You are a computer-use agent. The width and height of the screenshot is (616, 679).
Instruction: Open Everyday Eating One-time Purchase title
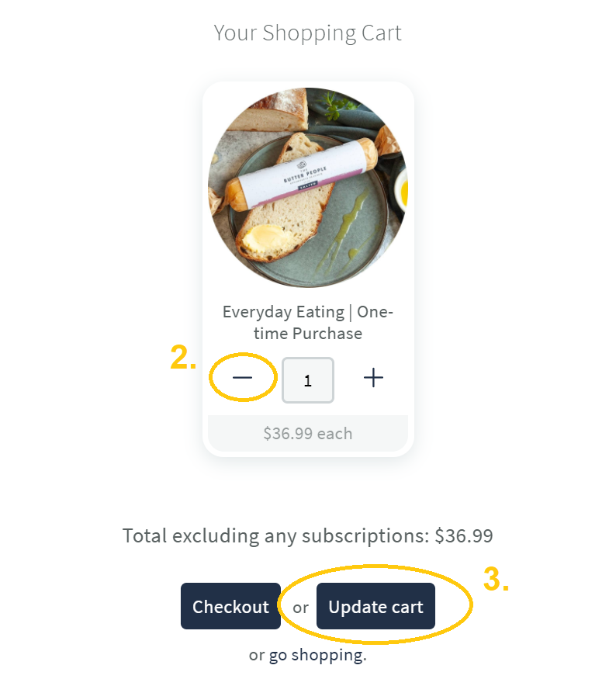coord(308,323)
